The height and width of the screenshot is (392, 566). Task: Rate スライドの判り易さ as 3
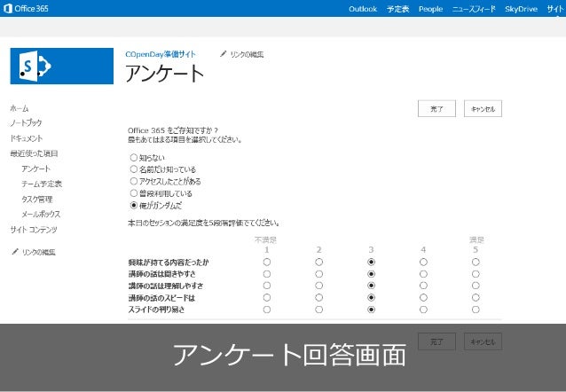click(371, 310)
